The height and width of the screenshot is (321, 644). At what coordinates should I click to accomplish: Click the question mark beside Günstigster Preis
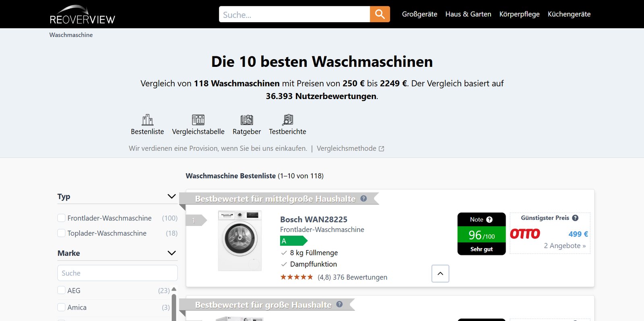(x=575, y=218)
